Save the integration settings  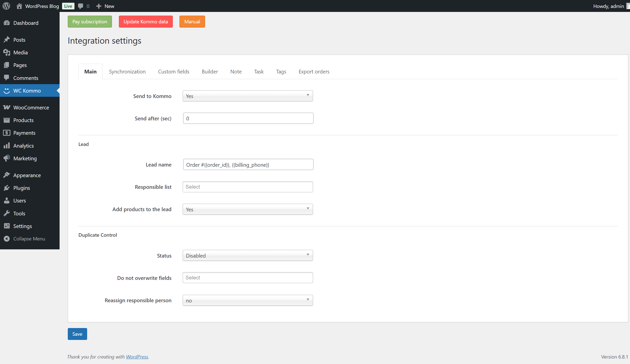click(x=77, y=334)
